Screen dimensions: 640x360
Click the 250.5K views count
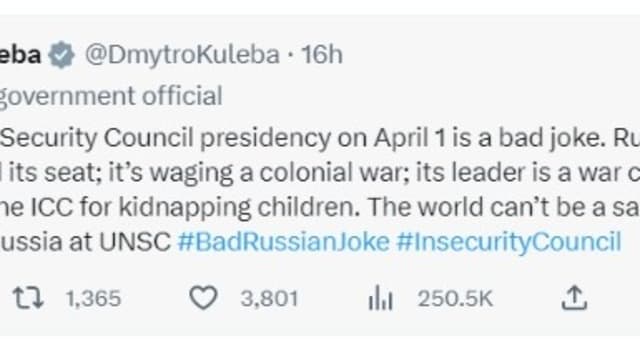coord(455,298)
